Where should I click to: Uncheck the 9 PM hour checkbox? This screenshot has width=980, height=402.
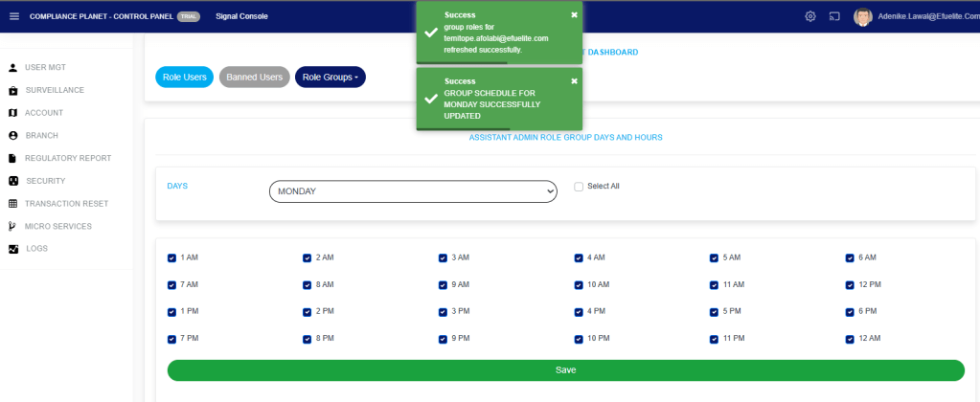[443, 339]
